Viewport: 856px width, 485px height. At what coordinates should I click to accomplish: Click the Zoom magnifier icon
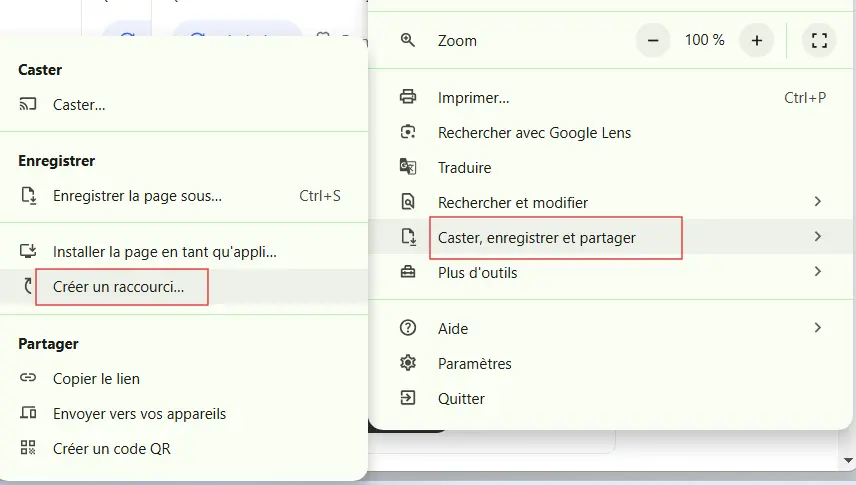click(408, 40)
